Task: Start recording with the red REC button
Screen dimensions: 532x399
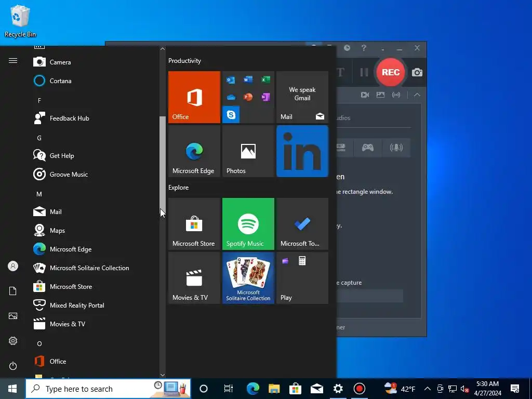Action: click(391, 72)
